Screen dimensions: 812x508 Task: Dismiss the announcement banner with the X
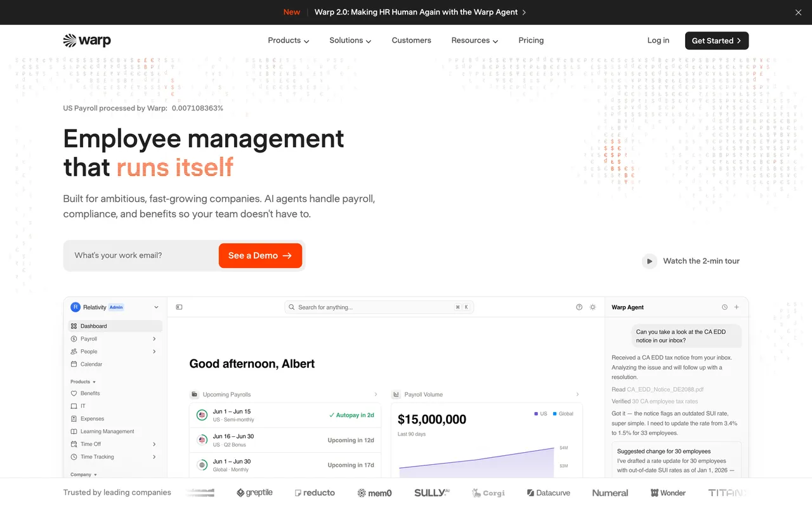coord(798,12)
